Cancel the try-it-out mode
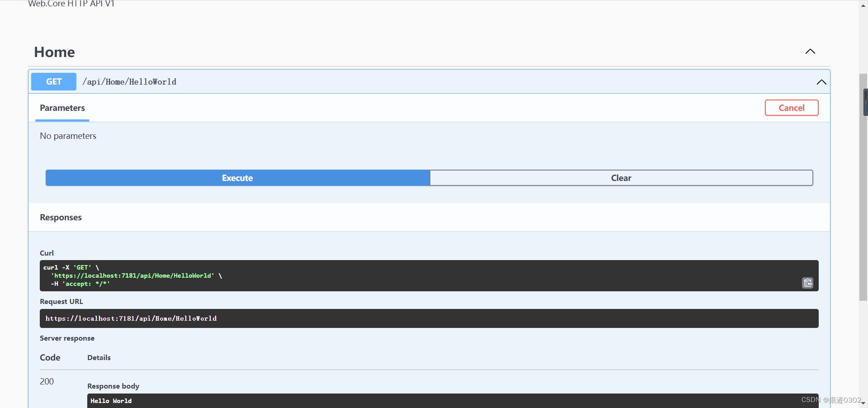 click(792, 108)
